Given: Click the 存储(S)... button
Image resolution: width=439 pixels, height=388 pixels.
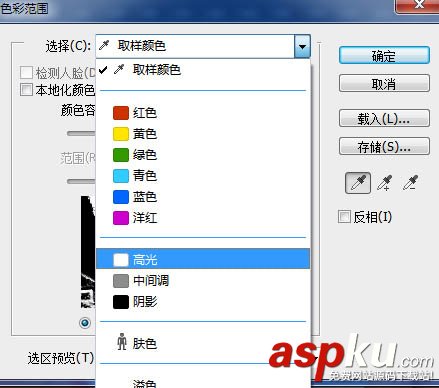Looking at the screenshot, I should 384,146.
